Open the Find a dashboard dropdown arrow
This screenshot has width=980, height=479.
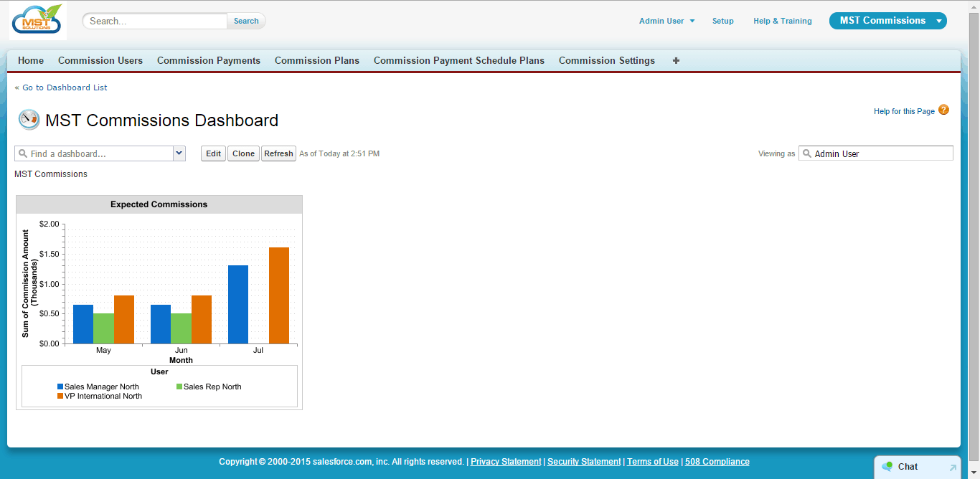click(x=179, y=153)
